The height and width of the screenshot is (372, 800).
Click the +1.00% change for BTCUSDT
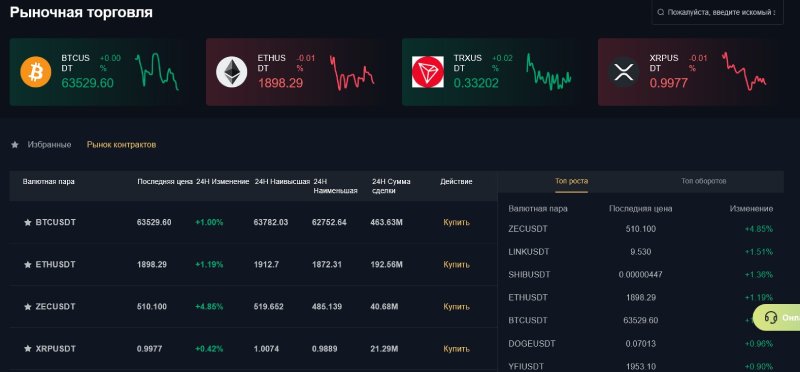coord(209,222)
